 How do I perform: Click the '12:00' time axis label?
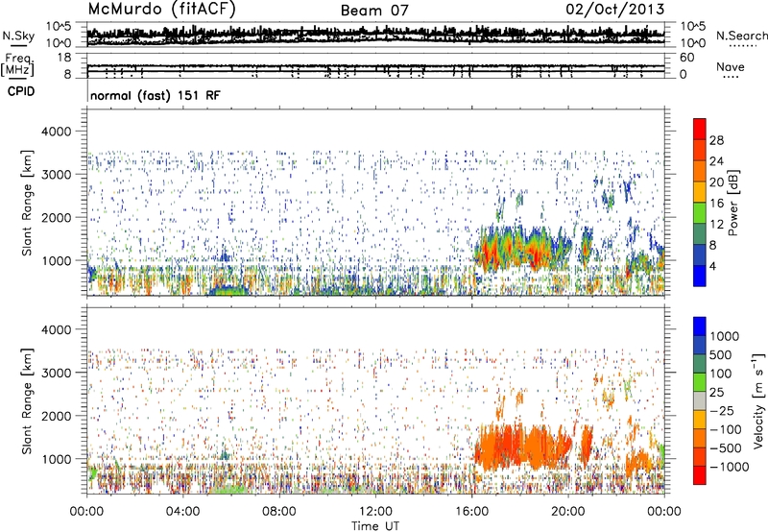[375, 512]
